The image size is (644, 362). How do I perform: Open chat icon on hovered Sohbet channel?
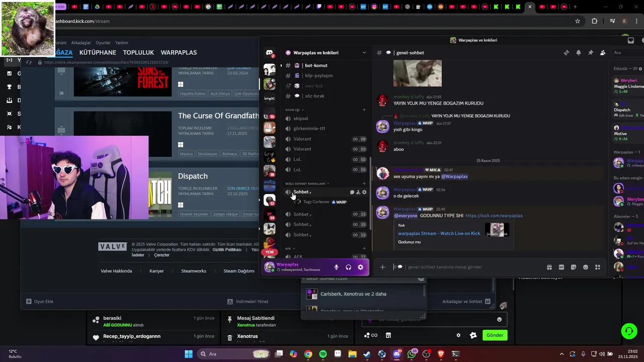(352, 192)
